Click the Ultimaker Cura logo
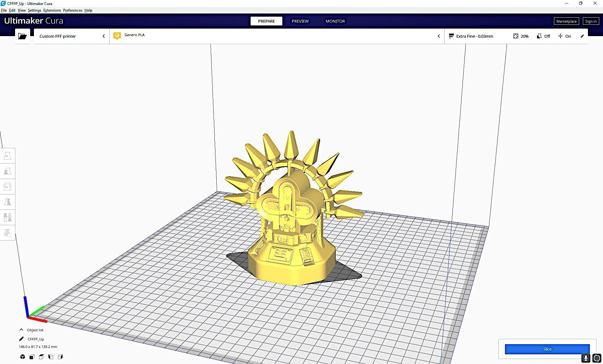Screen dimensions: 603x364 click(34, 21)
